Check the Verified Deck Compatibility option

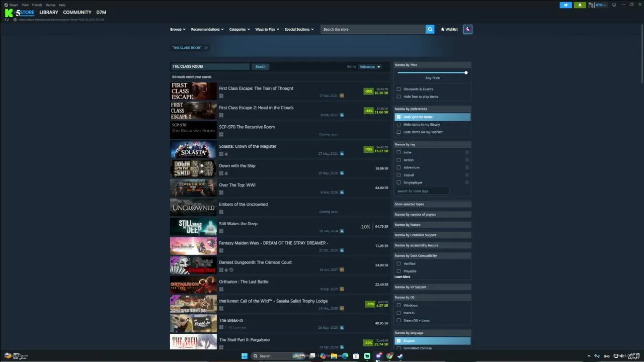tap(398, 263)
